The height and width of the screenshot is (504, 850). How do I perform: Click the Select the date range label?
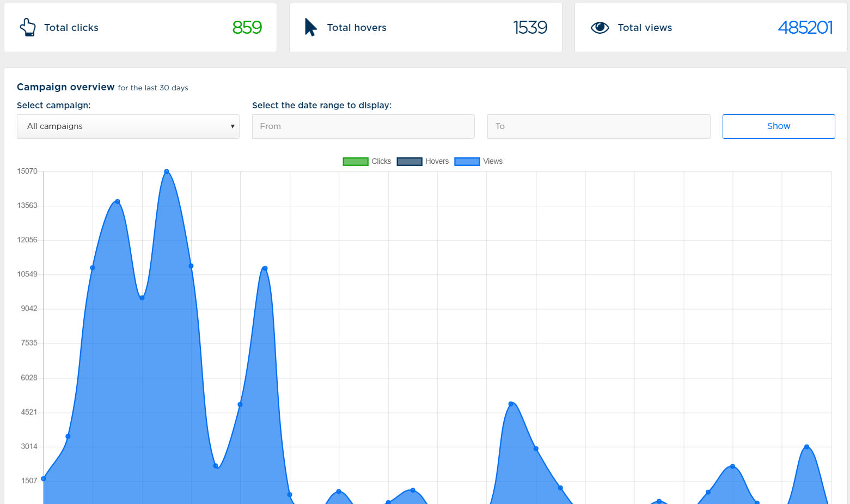322,106
